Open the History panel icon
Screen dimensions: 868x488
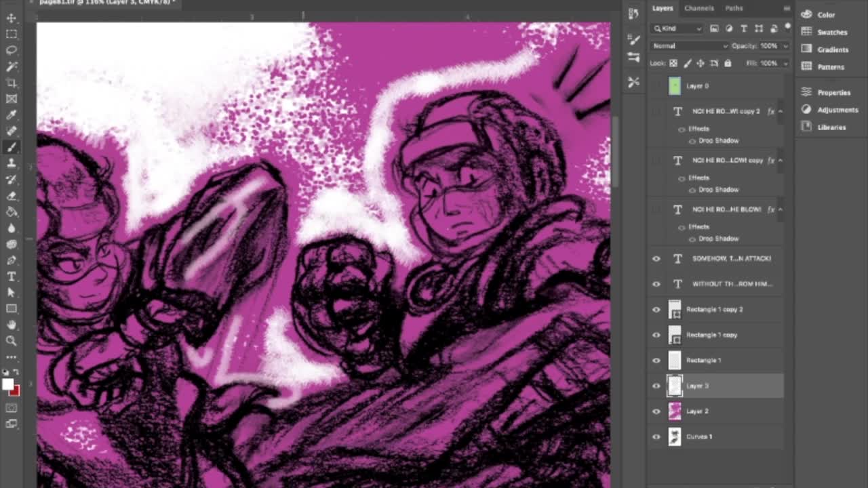[633, 14]
